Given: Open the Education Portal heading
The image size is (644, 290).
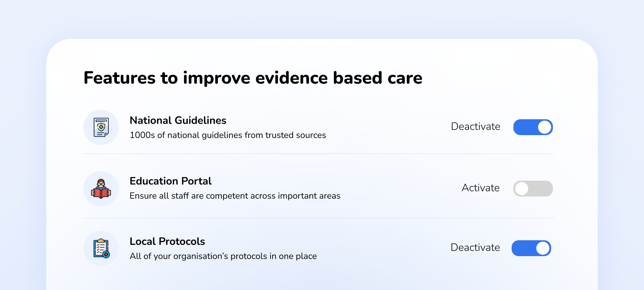Looking at the screenshot, I should click(x=171, y=181).
